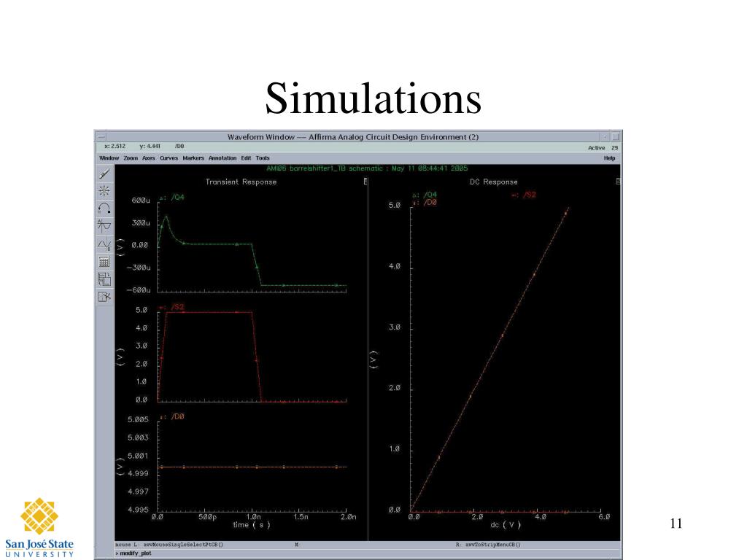The height and width of the screenshot is (560, 747).
Task: Select the undo arc arrow icon
Action: pos(104,209)
